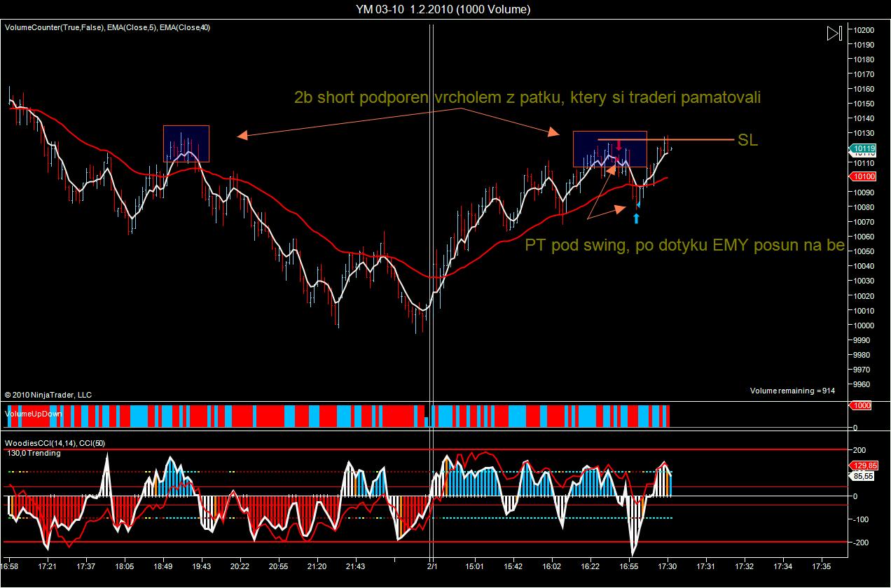This screenshot has width=891, height=588.
Task: Click the 15:42 time axis label
Action: pyautogui.click(x=513, y=566)
